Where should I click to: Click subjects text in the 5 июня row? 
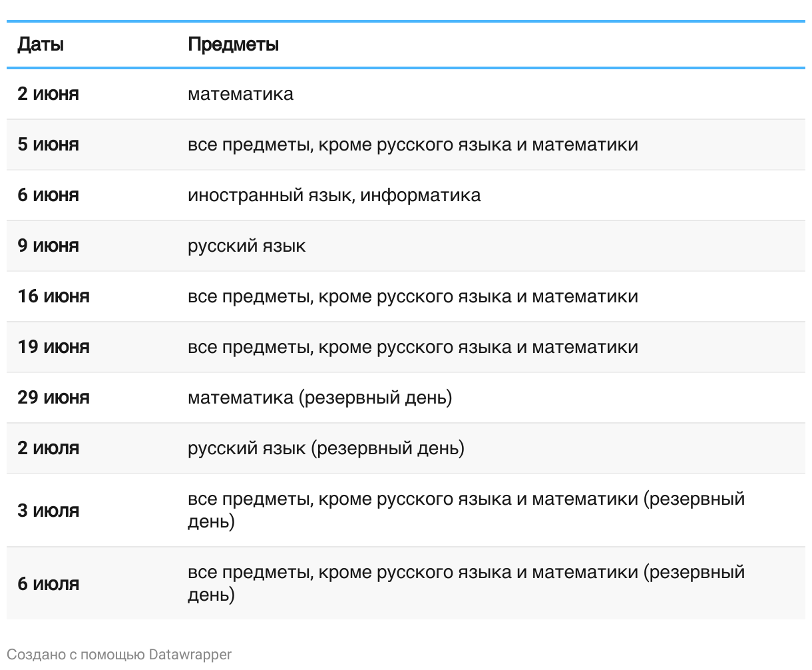coord(413,145)
